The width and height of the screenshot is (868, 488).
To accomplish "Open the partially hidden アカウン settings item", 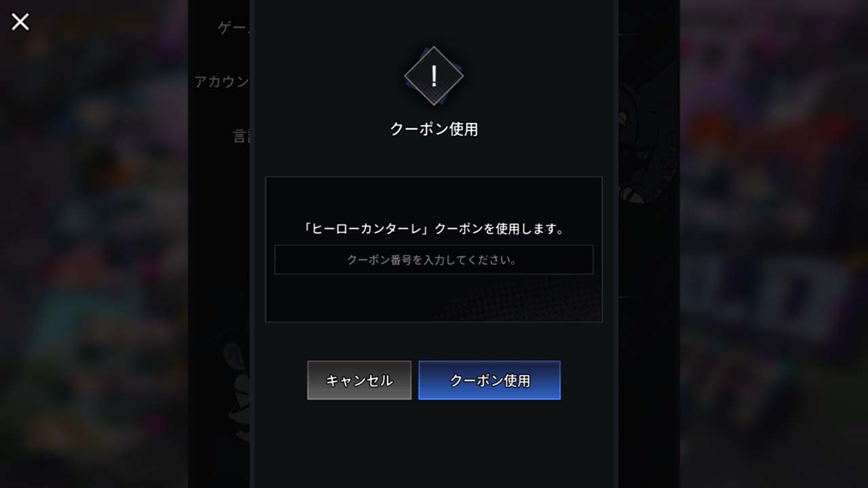I will pos(222,82).
